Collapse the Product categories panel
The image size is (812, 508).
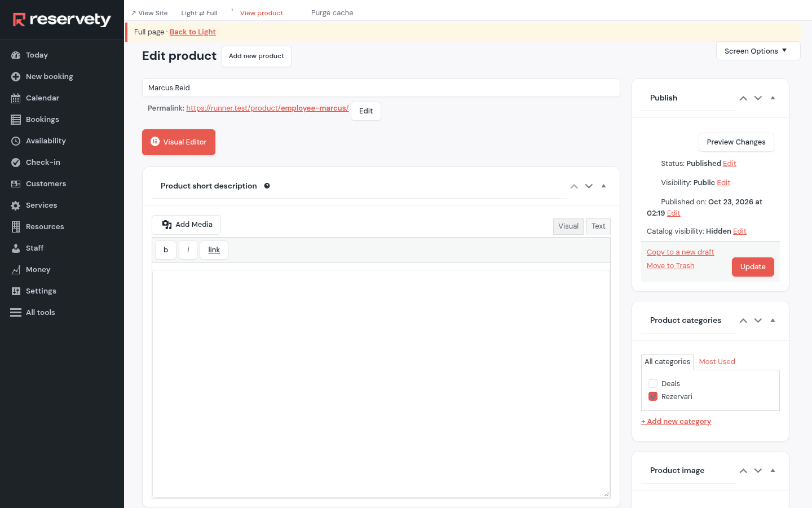click(773, 321)
